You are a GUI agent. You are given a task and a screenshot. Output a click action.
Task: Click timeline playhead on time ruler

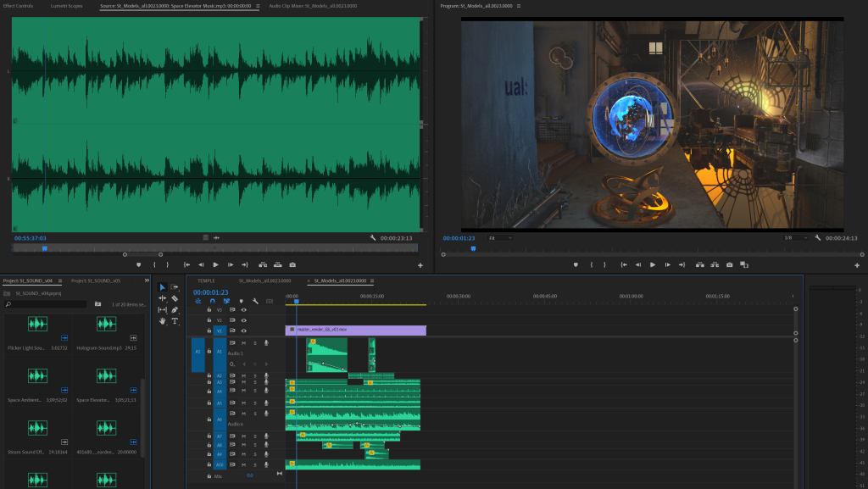point(296,301)
